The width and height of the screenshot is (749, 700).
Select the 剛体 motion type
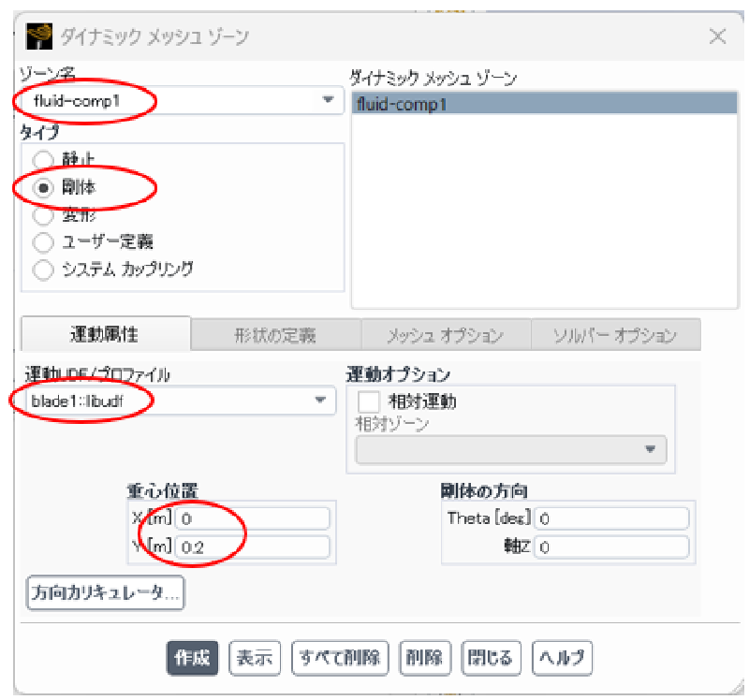43,187
